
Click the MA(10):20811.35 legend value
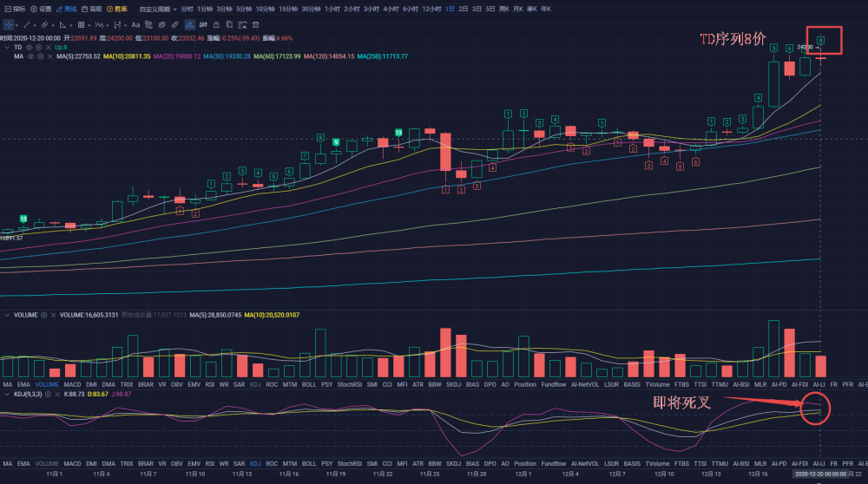pyautogui.click(x=127, y=56)
